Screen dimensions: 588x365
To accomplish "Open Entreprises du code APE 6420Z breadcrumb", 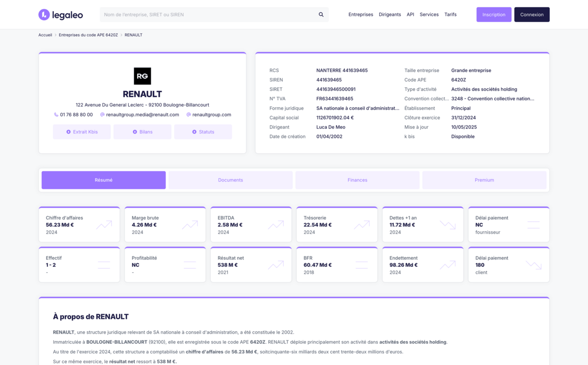I will pyautogui.click(x=88, y=35).
